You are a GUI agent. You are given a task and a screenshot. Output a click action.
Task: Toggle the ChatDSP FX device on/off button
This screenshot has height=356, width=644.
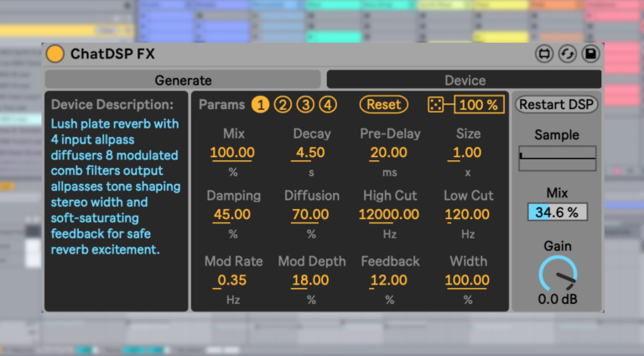[55, 55]
